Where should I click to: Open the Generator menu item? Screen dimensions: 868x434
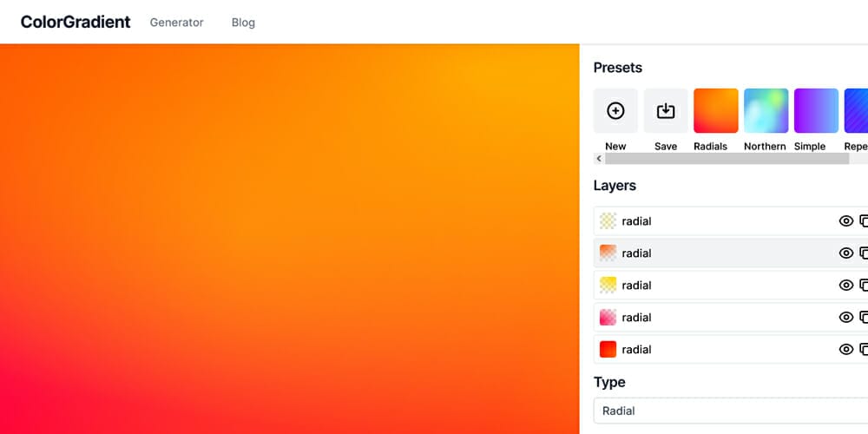coord(176,23)
